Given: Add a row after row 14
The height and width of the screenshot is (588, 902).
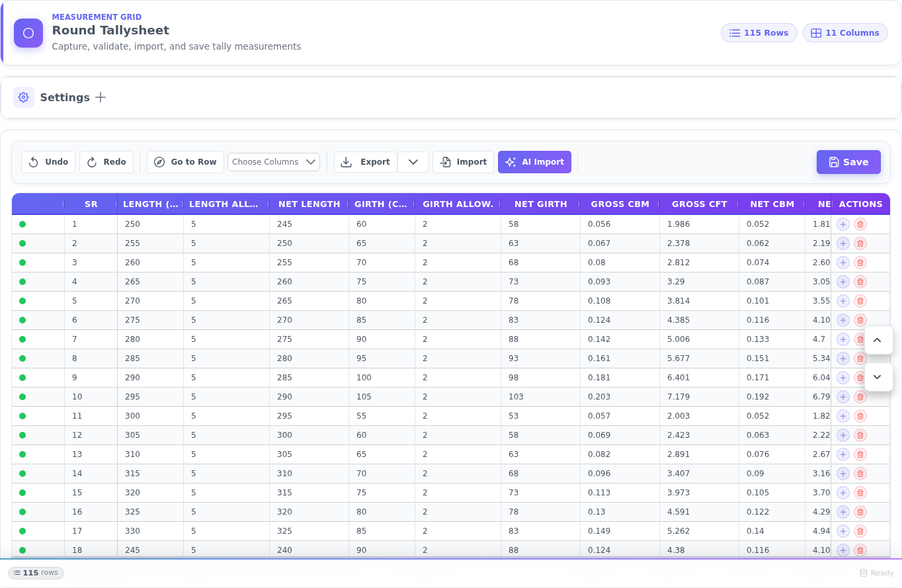Looking at the screenshot, I should (843, 474).
